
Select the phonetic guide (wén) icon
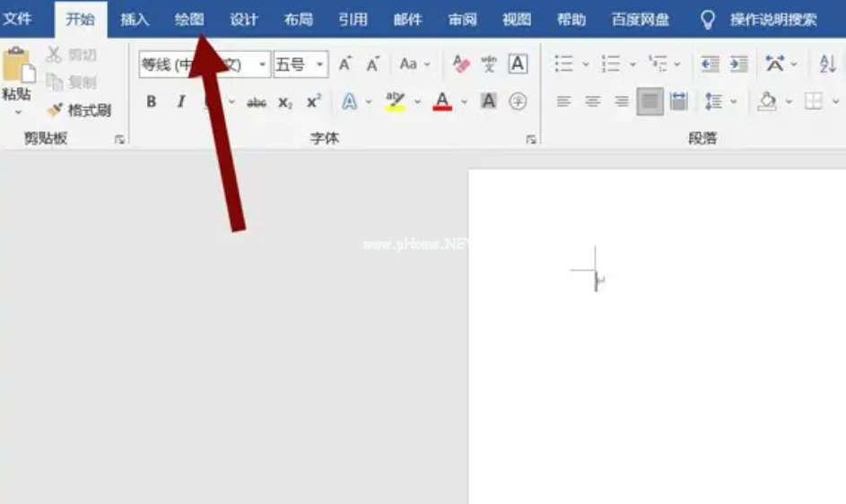pos(489,64)
